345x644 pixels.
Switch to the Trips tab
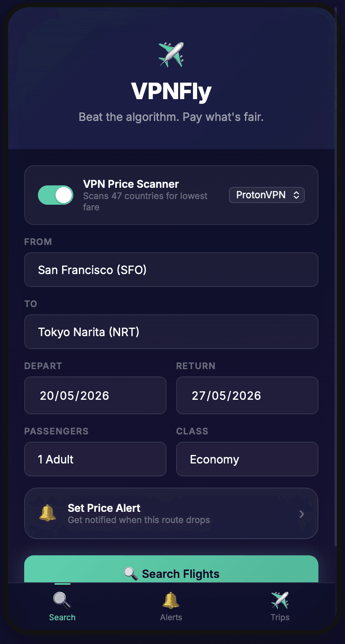(280, 607)
